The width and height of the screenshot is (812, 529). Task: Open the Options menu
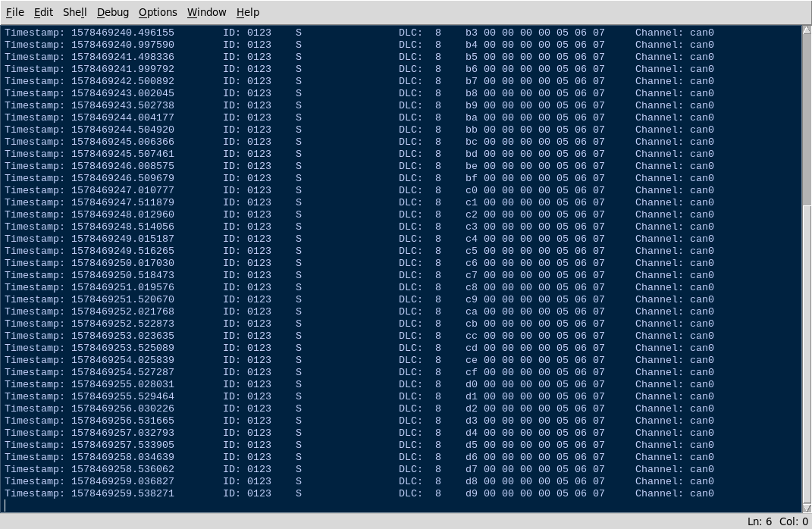click(158, 12)
